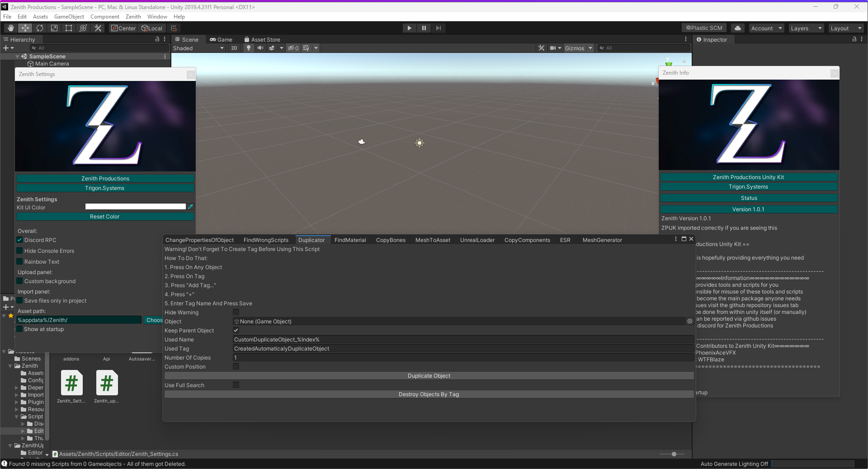
Task: Select the Hand tool in toolbar
Action: 10,28
